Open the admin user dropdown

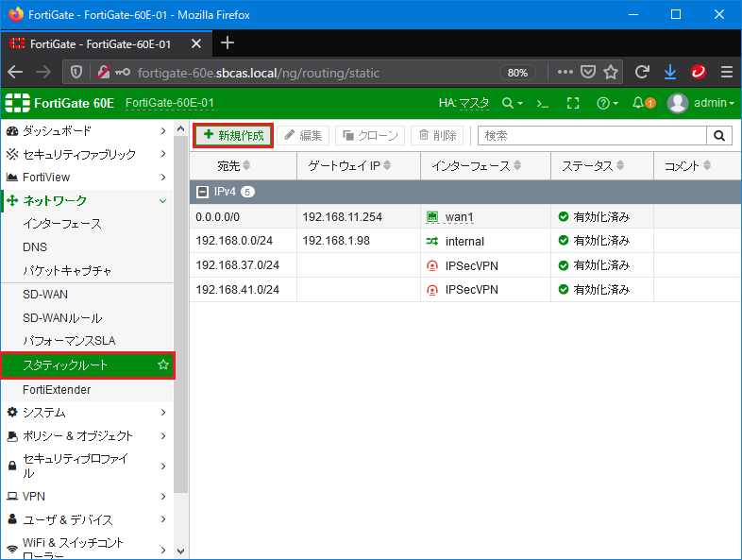[x=714, y=103]
